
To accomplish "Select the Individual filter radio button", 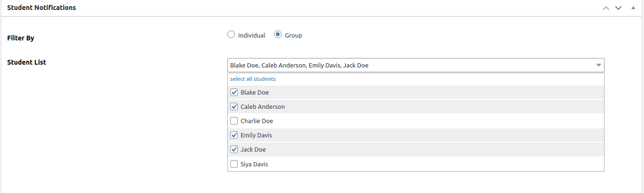I will click(231, 35).
